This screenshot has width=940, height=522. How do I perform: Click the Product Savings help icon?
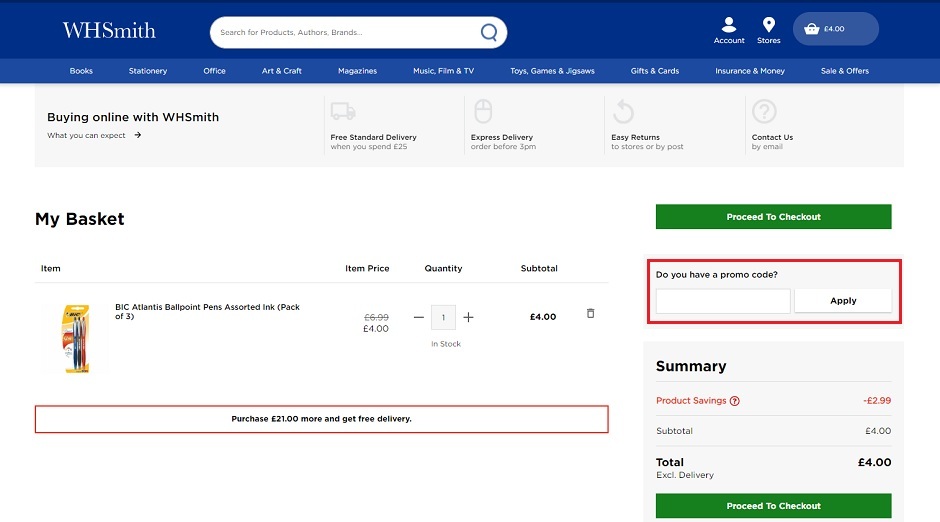[734, 401]
